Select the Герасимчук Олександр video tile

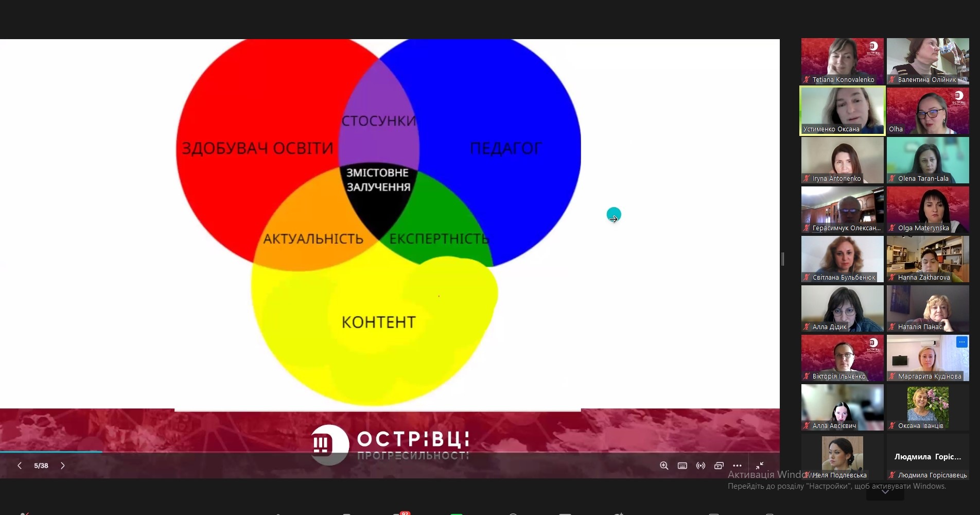[843, 210]
